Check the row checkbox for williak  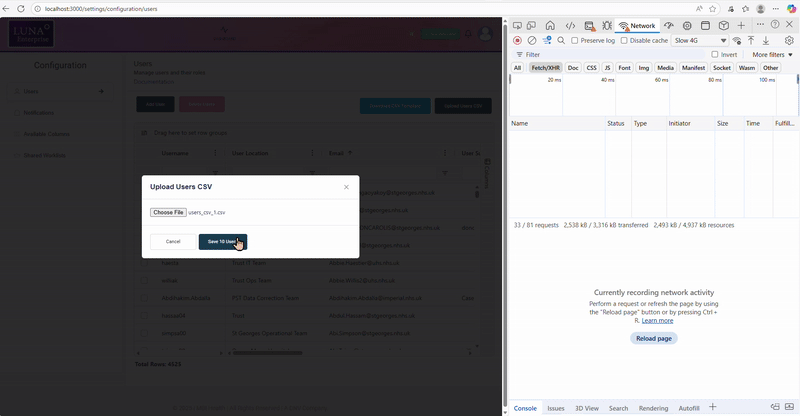click(x=144, y=281)
